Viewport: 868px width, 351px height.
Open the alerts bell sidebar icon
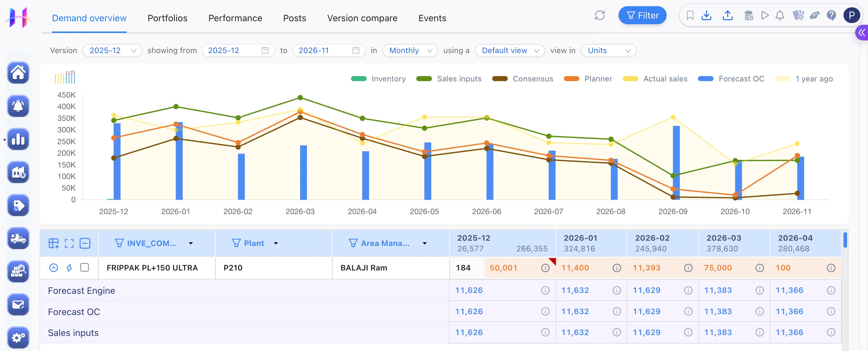18,106
